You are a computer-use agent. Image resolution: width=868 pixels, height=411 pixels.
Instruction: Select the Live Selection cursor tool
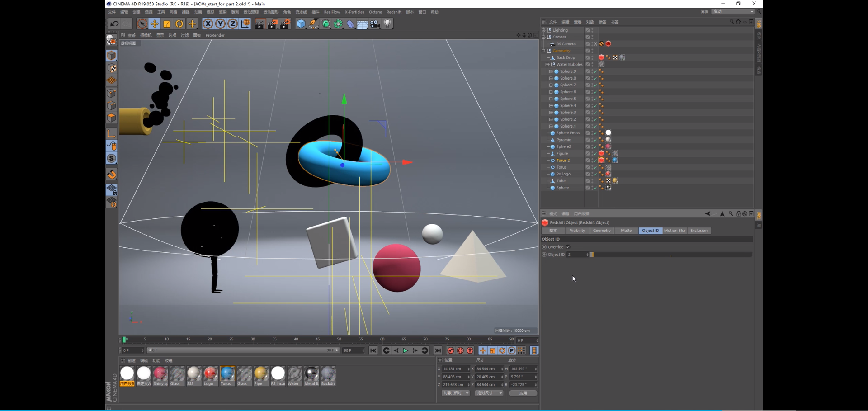142,24
